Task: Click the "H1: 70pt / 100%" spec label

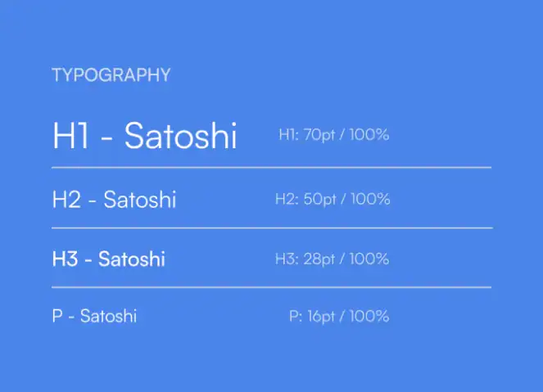Action: pyautogui.click(x=333, y=135)
